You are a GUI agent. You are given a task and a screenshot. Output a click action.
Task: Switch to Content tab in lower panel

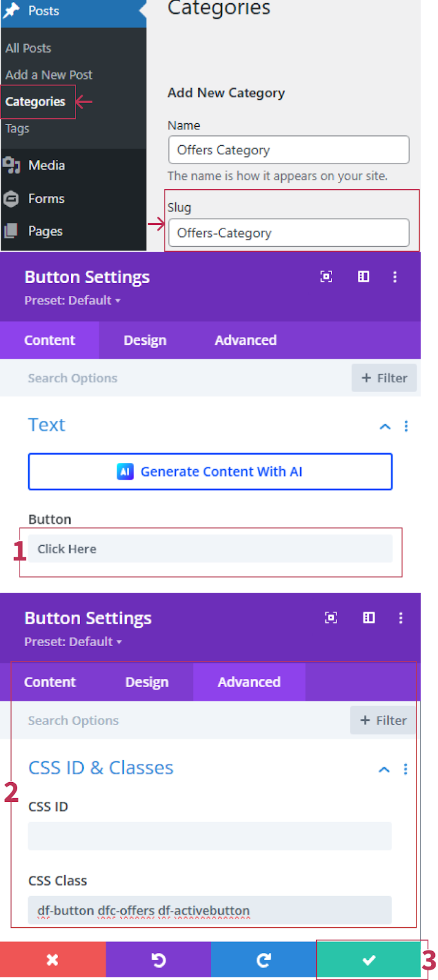click(50, 682)
